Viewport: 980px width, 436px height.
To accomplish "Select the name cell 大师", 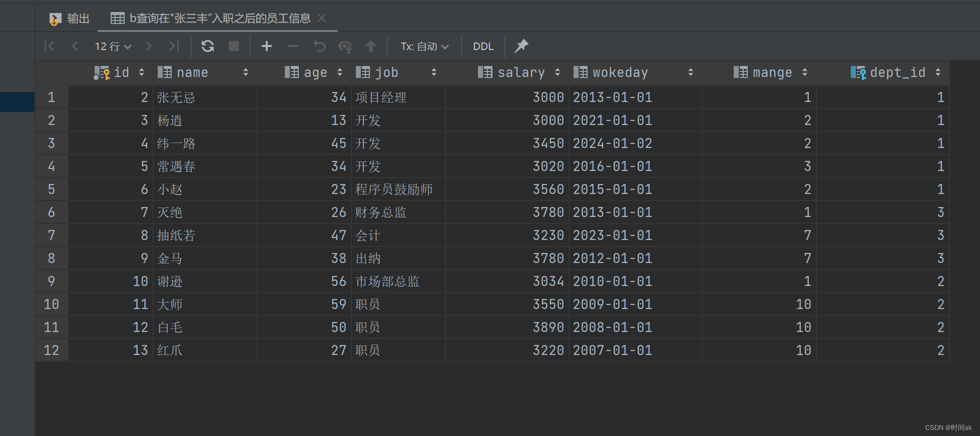I will [205, 304].
